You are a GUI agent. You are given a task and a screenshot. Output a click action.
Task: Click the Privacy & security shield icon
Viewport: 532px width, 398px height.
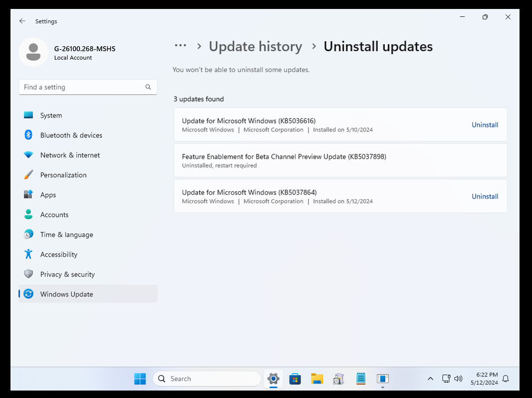pyautogui.click(x=28, y=274)
